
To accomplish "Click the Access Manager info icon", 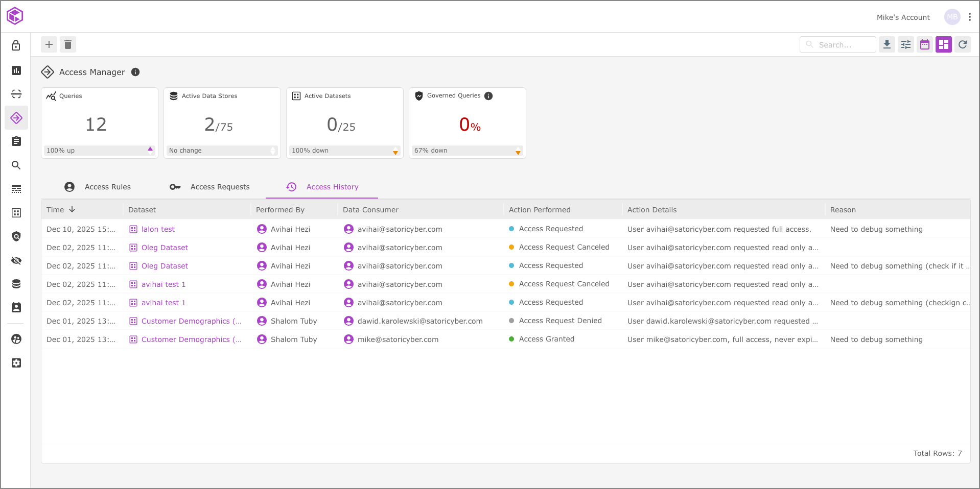I will point(135,72).
